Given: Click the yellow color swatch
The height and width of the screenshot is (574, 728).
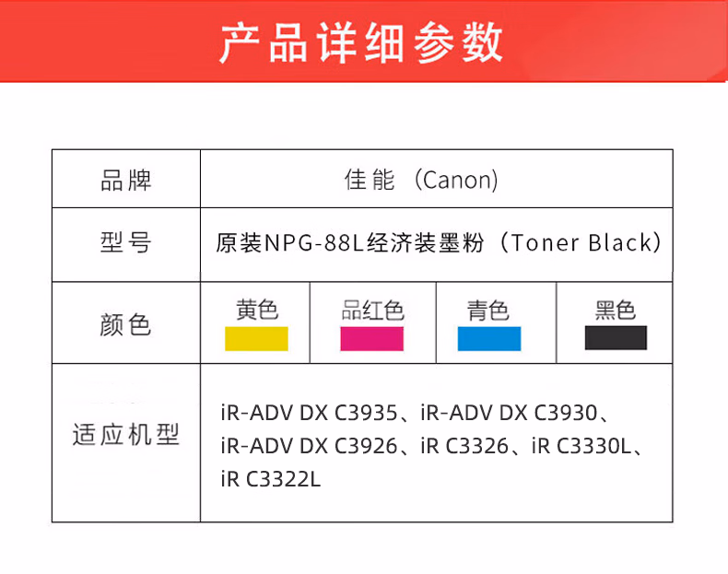Looking at the screenshot, I should [256, 338].
